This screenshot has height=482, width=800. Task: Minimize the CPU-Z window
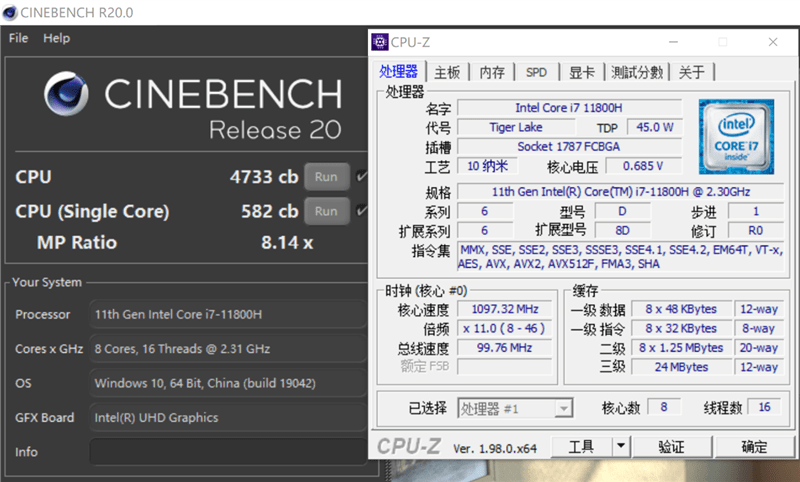pos(673,42)
